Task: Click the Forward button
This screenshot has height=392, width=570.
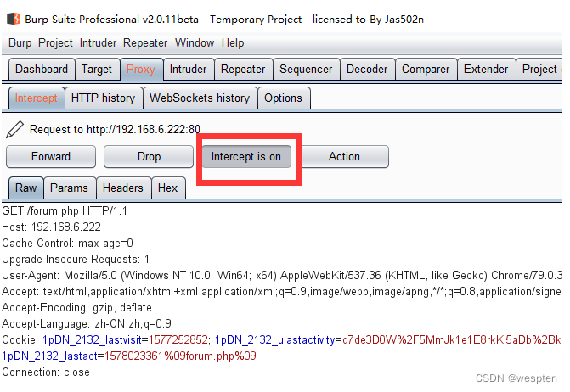Action: point(51,157)
